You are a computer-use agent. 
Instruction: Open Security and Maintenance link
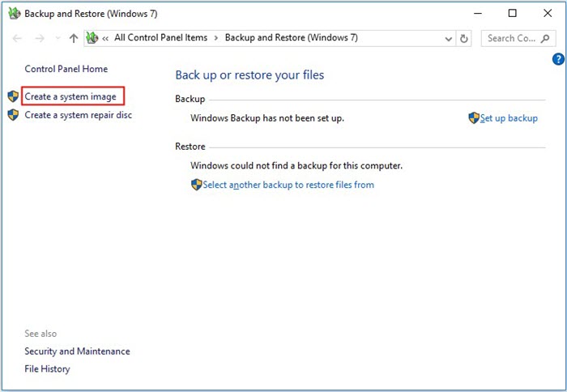[x=77, y=352]
